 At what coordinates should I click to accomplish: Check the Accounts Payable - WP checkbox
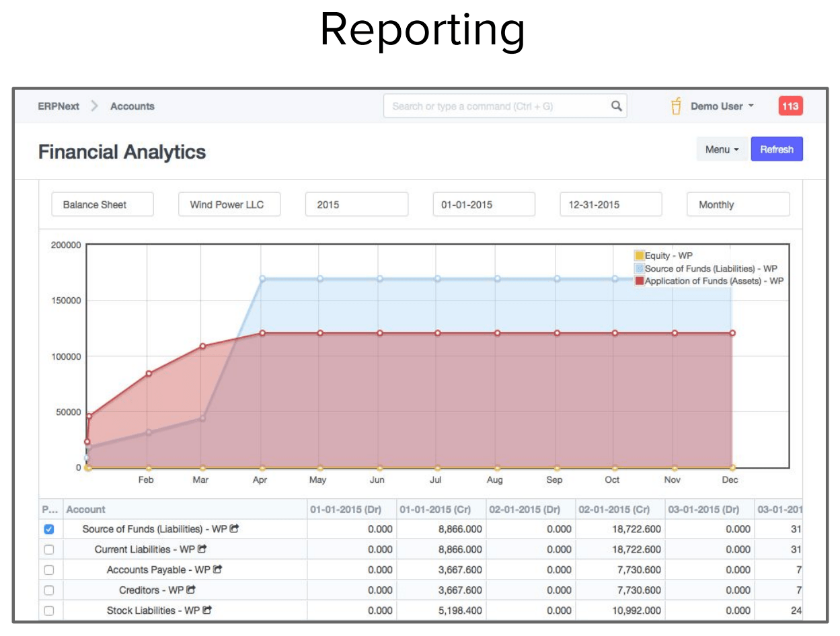pyautogui.click(x=48, y=570)
